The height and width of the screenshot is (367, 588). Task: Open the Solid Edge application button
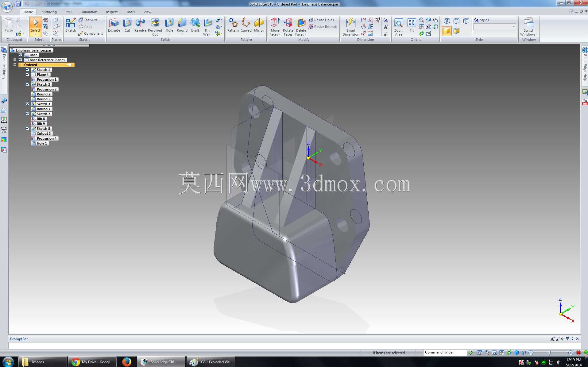7,6
